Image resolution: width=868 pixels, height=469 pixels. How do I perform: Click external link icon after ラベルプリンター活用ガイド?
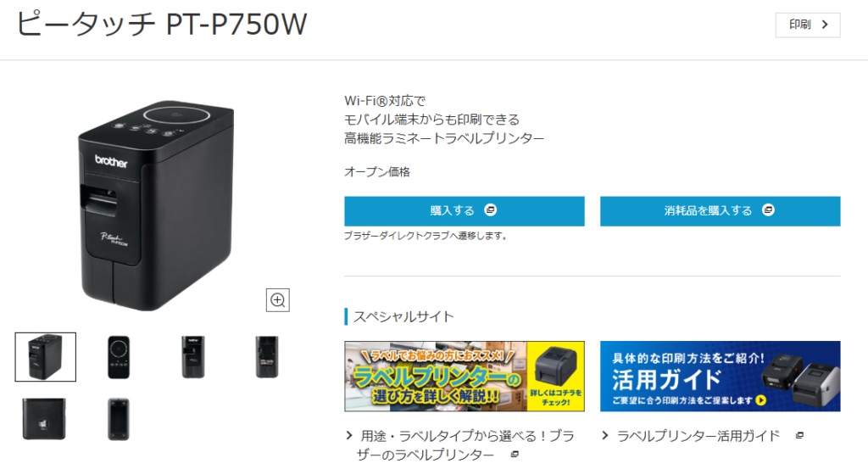(x=799, y=436)
